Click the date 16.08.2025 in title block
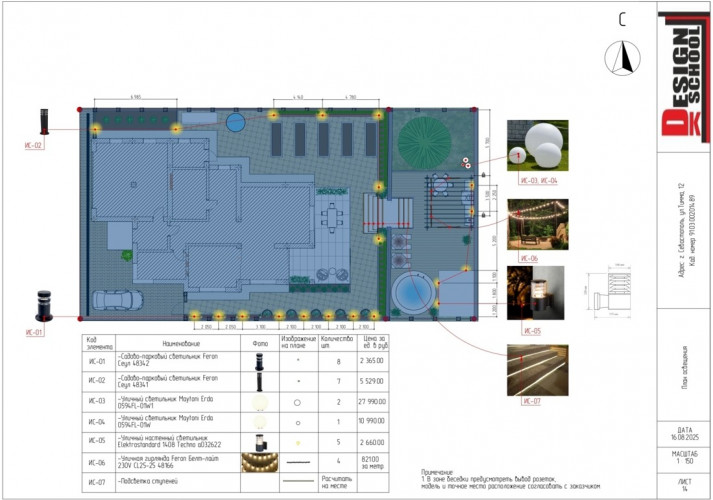Screen dimensions: 713x500 pos(685,438)
